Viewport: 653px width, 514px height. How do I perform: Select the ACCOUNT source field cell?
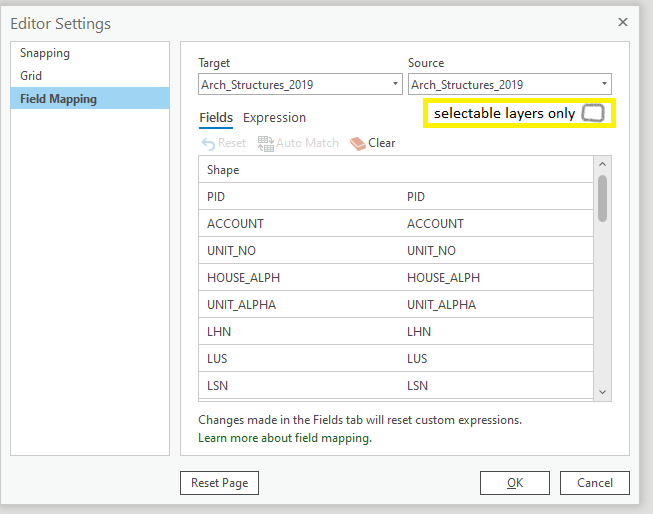435,224
